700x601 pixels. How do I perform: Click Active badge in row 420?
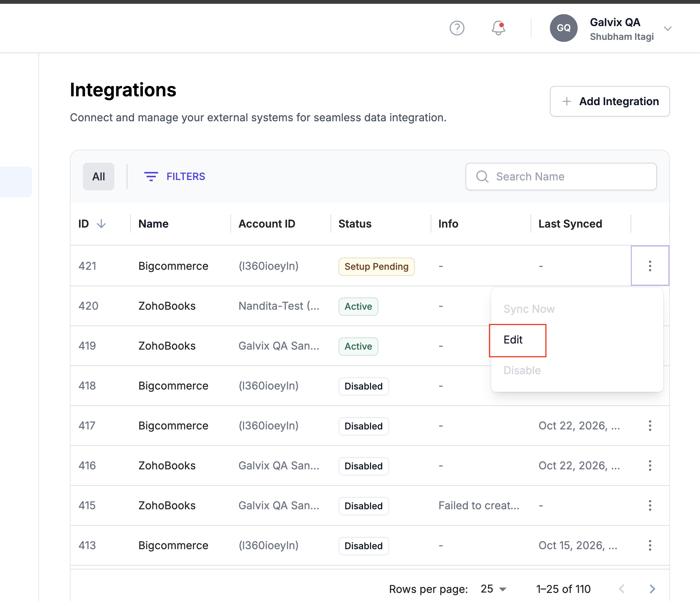click(x=358, y=306)
